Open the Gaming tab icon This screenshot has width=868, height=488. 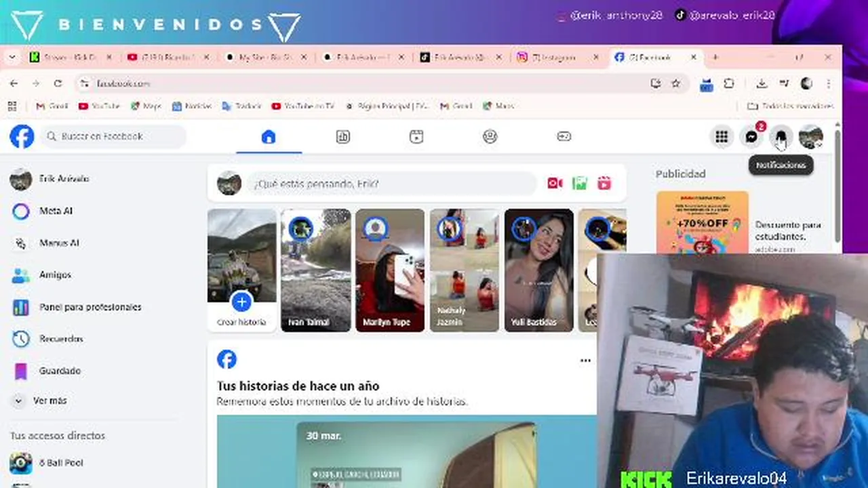point(564,137)
